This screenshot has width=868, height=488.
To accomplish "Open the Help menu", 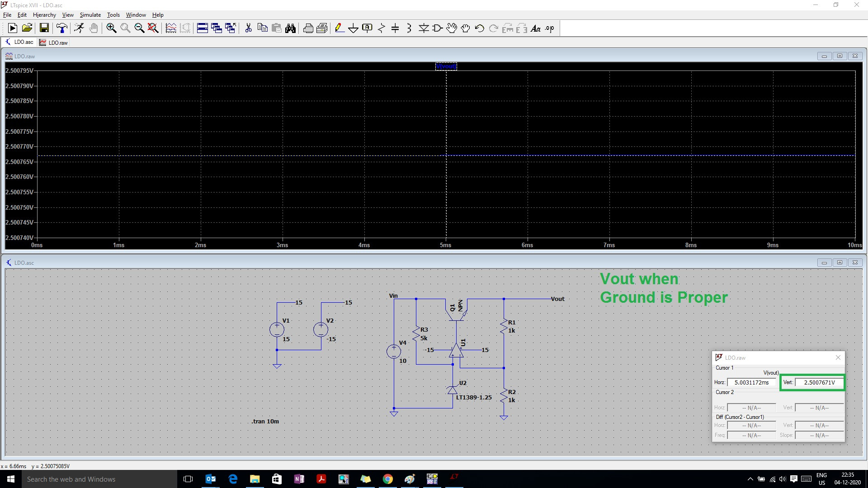I will [x=158, y=14].
